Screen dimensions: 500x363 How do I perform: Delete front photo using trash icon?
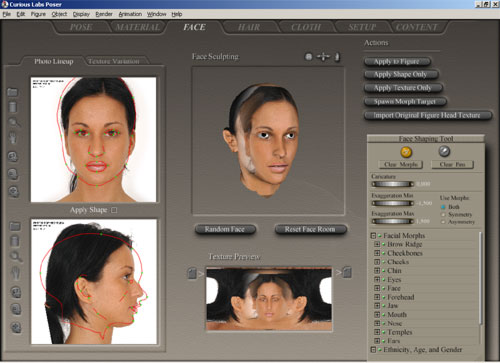tap(12, 107)
